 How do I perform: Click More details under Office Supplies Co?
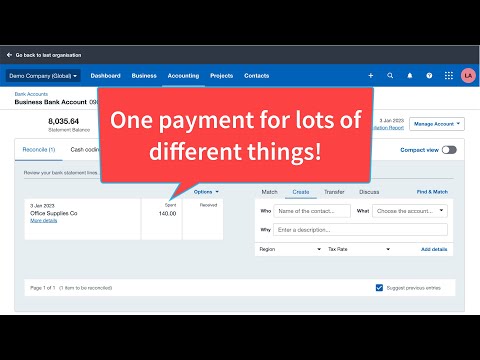(44, 221)
